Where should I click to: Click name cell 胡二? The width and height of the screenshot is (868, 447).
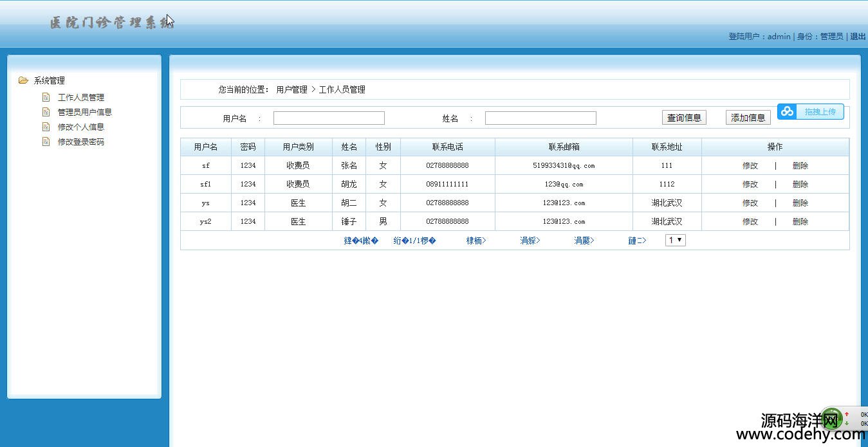click(349, 203)
